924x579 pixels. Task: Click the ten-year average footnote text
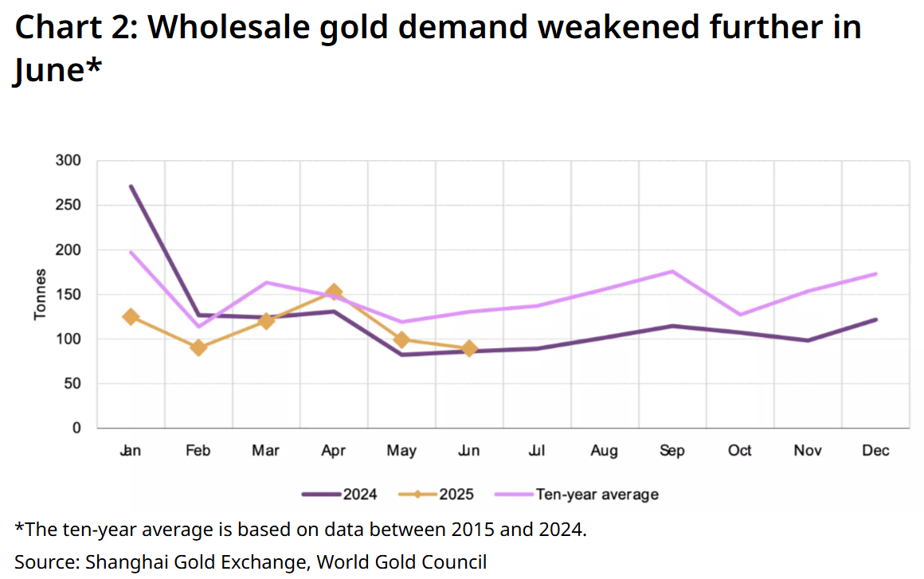point(300,530)
